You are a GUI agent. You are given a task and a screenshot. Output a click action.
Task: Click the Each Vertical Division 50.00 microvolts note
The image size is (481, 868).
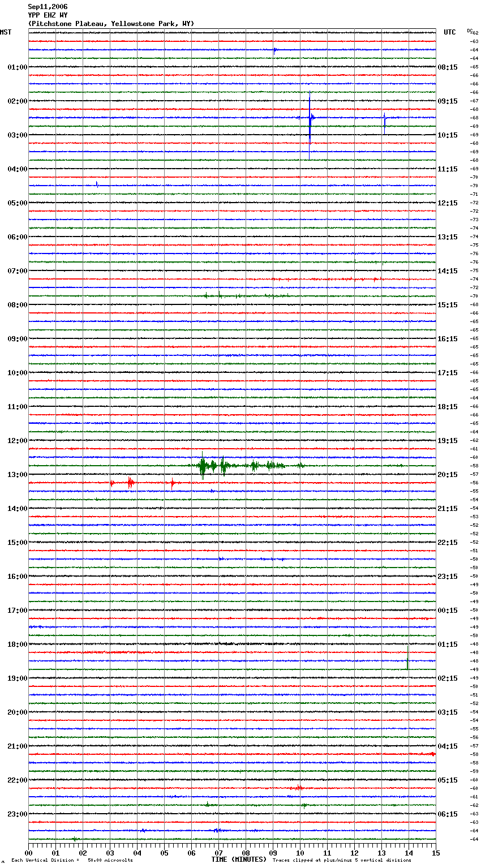tap(72, 860)
